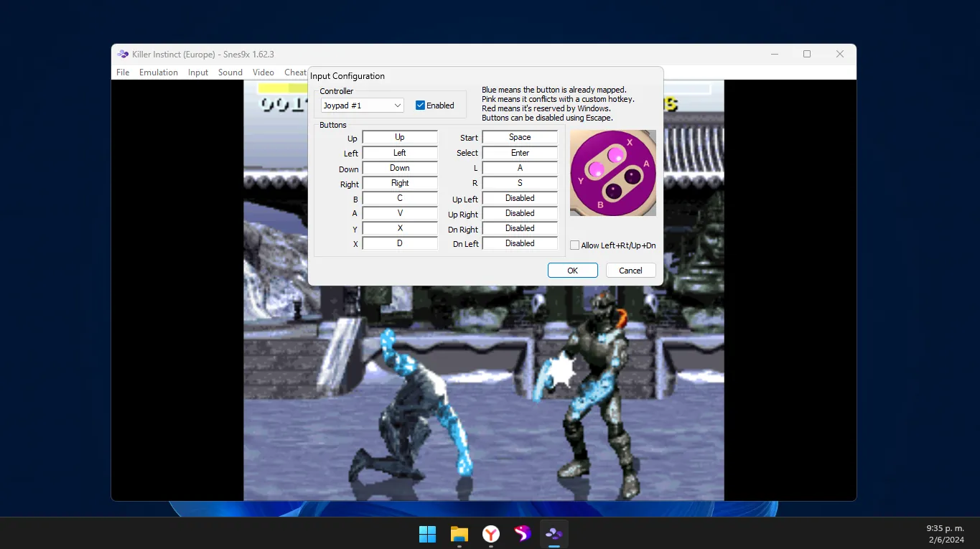Select the Dn Right Disabled field
Screen dimensions: 980x549
tap(520, 228)
